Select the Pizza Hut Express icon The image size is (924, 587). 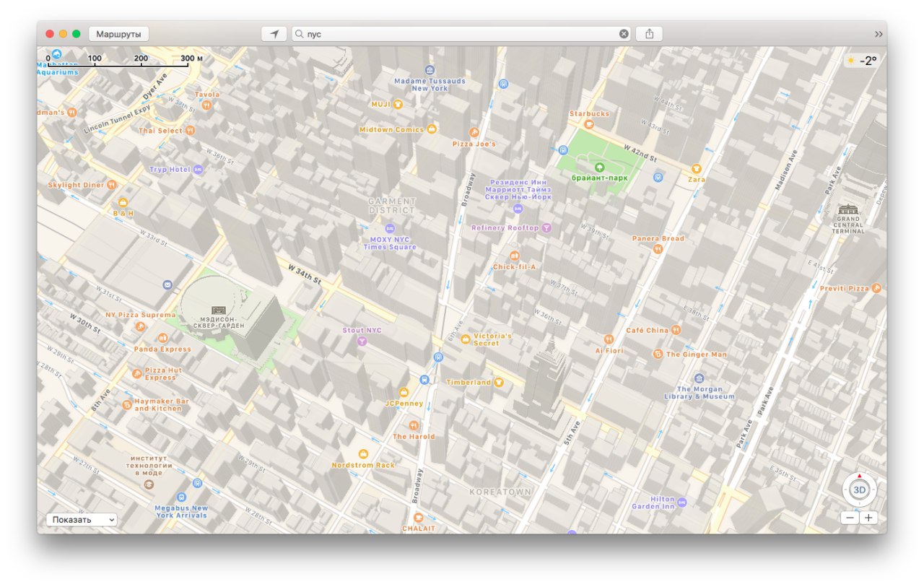(136, 373)
